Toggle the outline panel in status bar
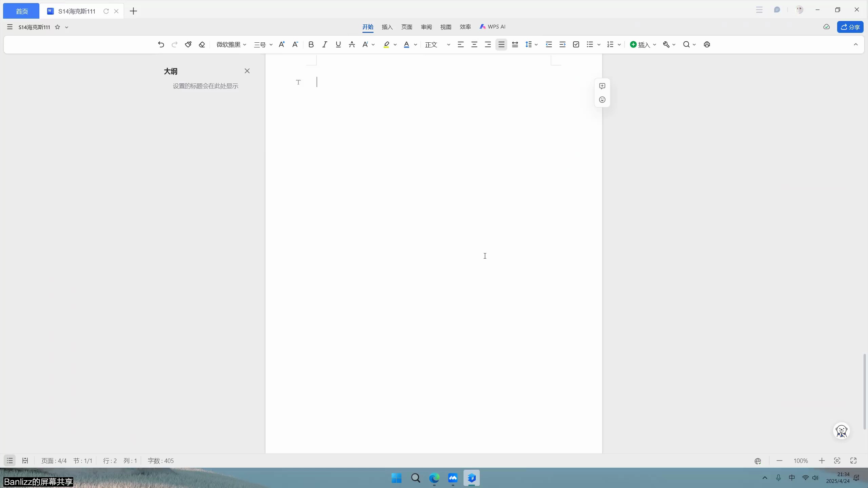Viewport: 868px width, 488px height. (10, 461)
